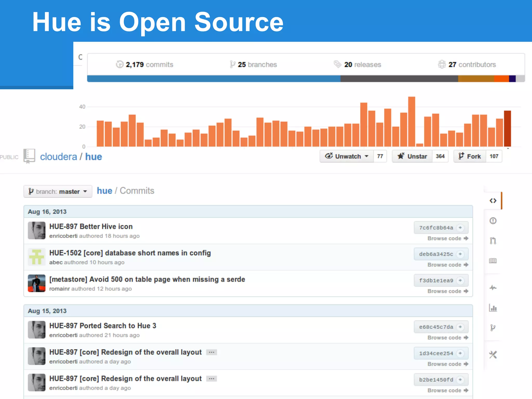Open the 27 contributors tab
The height and width of the screenshot is (399, 532).
pyautogui.click(x=467, y=64)
